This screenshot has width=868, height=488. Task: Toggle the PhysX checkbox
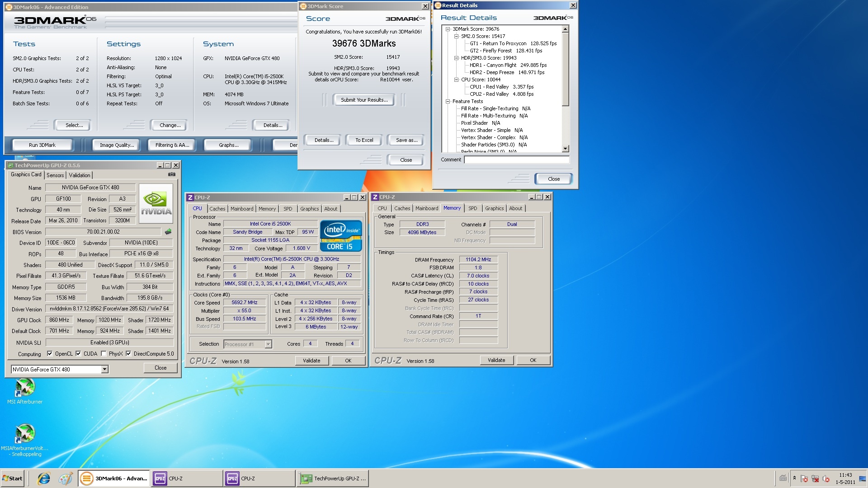[104, 354]
